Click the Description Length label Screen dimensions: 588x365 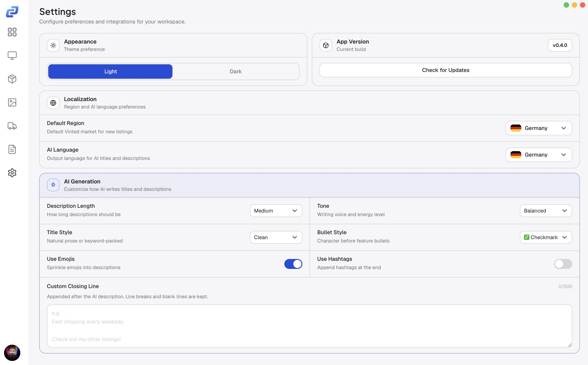[71, 206]
